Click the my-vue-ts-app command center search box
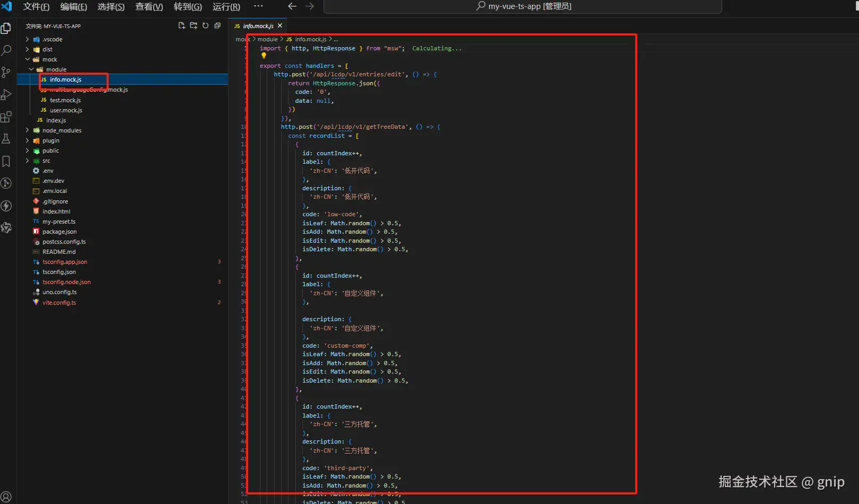859x504 pixels. [523, 6]
